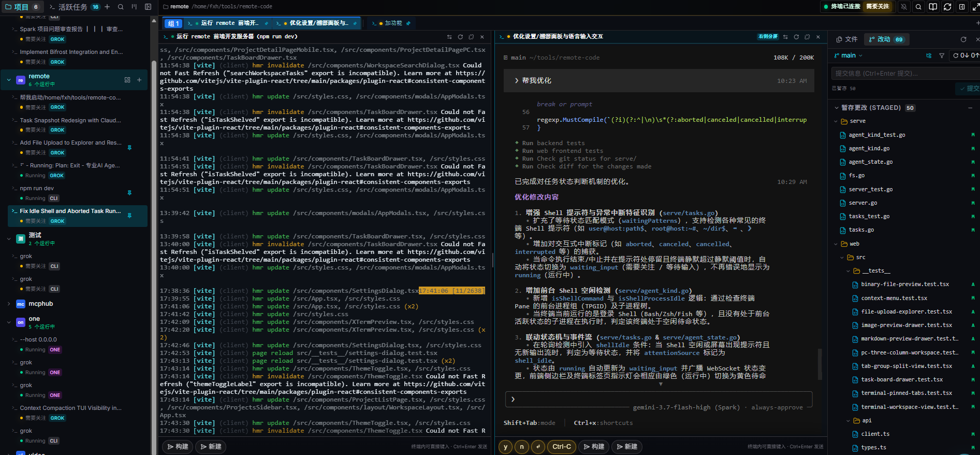Collapse the remote project group
980x455 pixels.
tap(9, 80)
